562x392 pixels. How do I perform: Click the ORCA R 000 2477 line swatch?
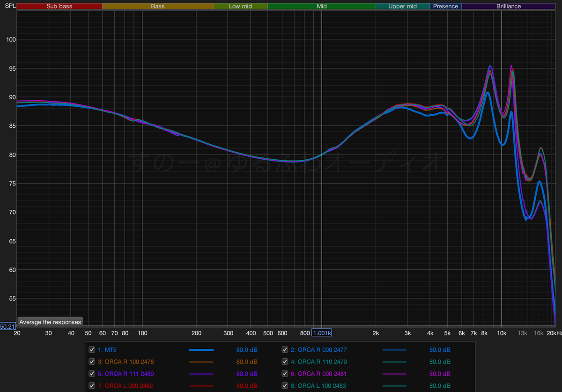[x=394, y=350]
